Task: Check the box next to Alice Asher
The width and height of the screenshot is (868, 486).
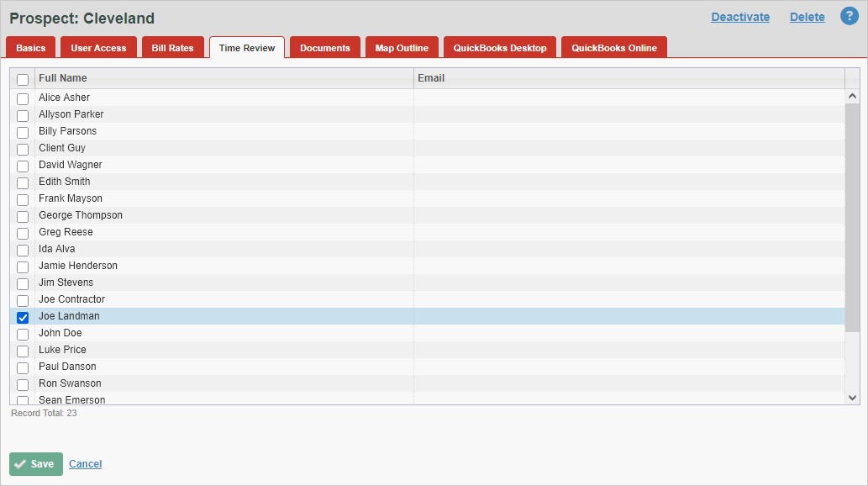Action: 22,98
